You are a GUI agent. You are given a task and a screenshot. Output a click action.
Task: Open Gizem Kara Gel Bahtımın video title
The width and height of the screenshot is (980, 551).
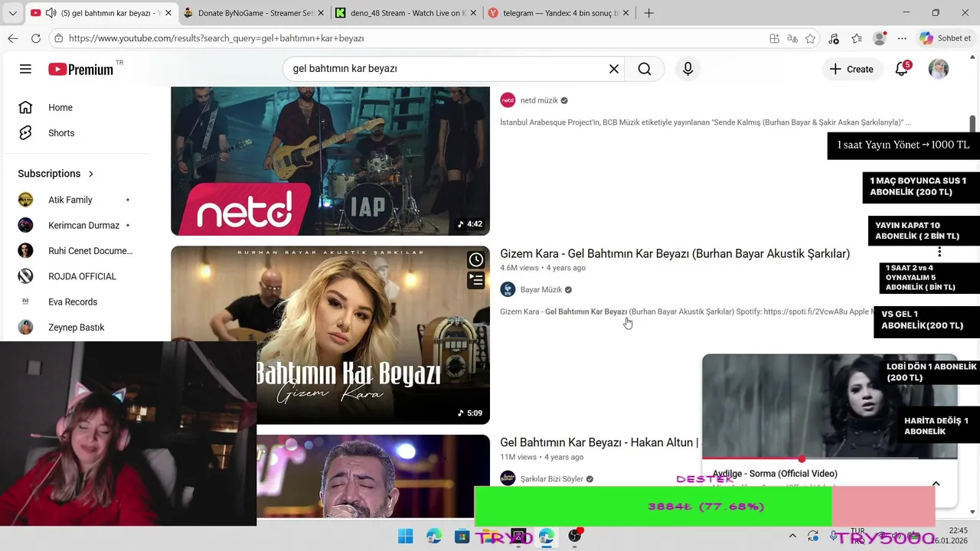[x=675, y=253]
